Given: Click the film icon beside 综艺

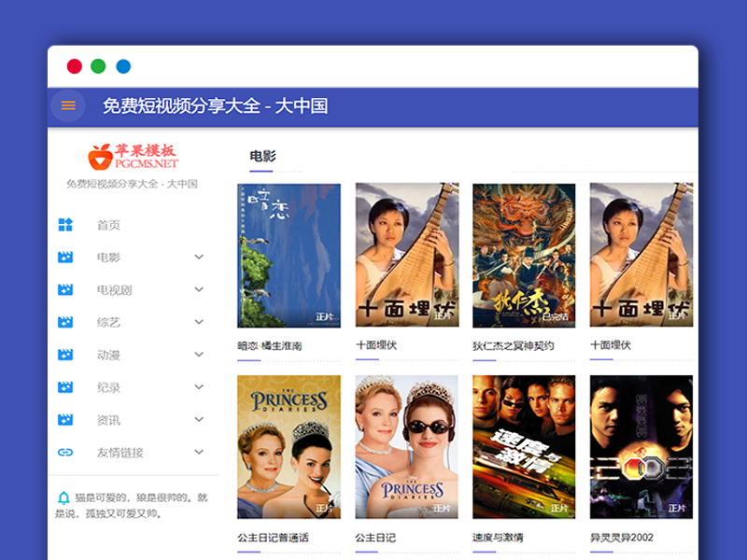Looking at the screenshot, I should [x=65, y=322].
